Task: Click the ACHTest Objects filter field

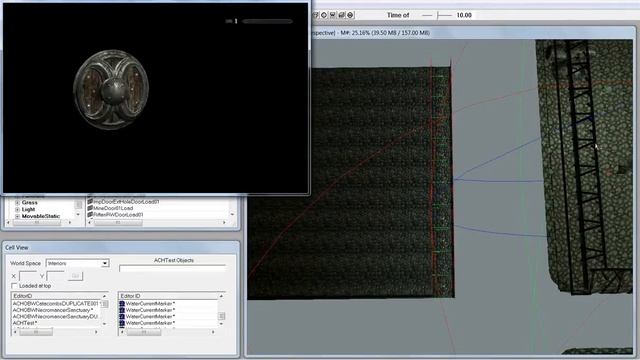Action: [x=172, y=268]
